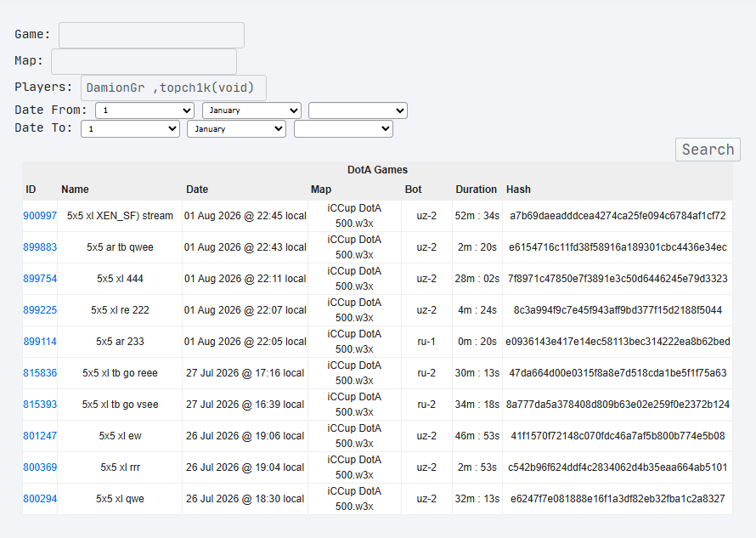Click hash starting 47da664d00e0315
Viewport: 756px width, 538px height.
click(x=618, y=373)
